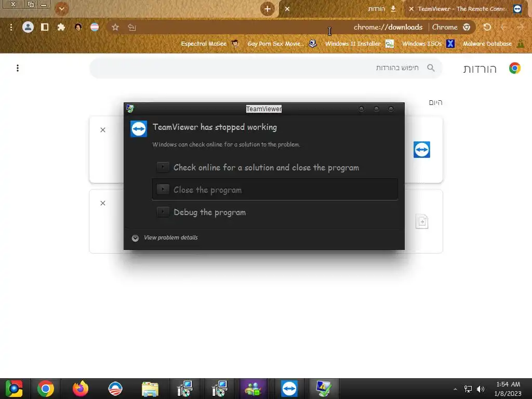
Task: Select the הורדות downloads tab
Action: coord(343,9)
